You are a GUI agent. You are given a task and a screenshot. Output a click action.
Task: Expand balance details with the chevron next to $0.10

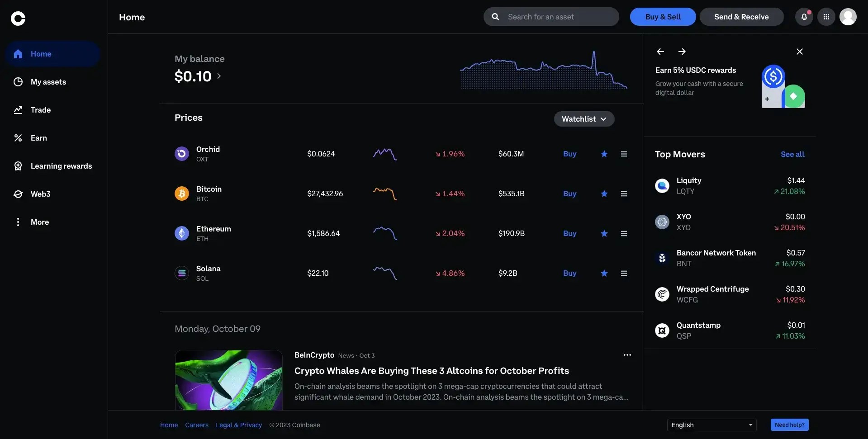[x=219, y=76]
